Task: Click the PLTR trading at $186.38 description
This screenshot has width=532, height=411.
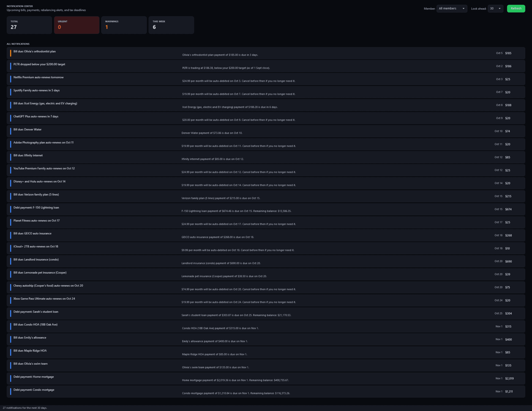Action: coord(226,68)
